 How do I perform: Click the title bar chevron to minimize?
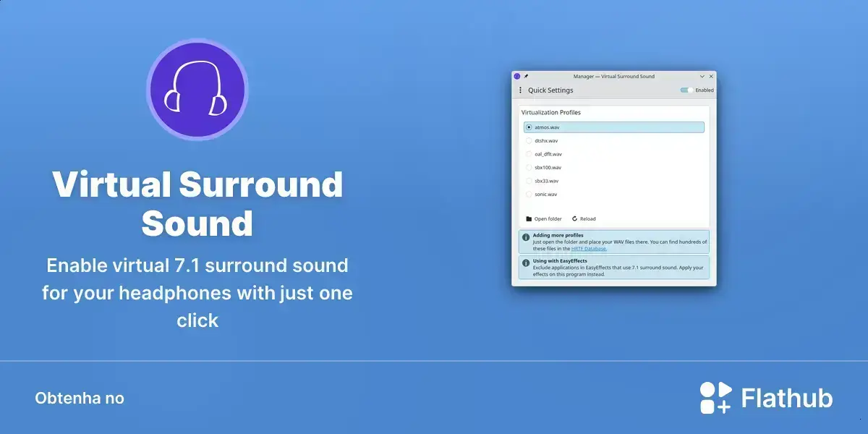[x=702, y=76]
